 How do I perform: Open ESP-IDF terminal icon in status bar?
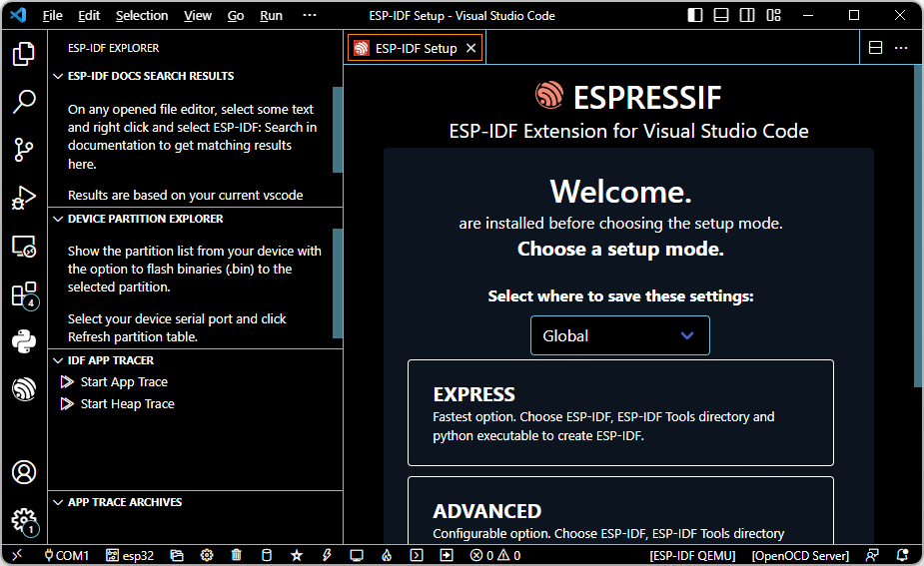(417, 555)
